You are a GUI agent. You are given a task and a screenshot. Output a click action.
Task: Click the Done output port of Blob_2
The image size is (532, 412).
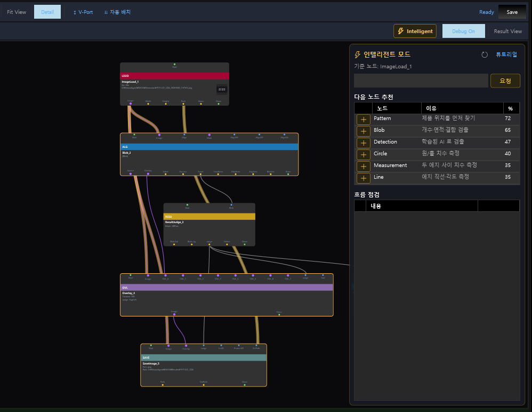288,174
